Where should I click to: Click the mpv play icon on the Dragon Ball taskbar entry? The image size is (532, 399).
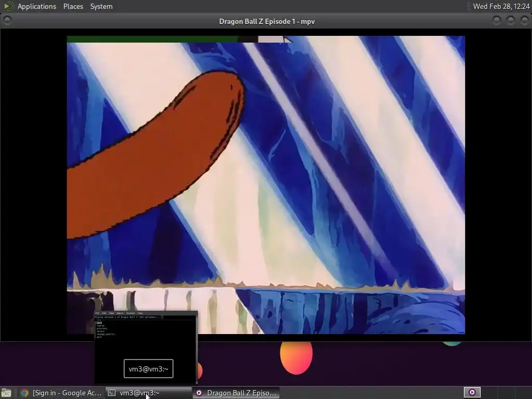(x=199, y=393)
